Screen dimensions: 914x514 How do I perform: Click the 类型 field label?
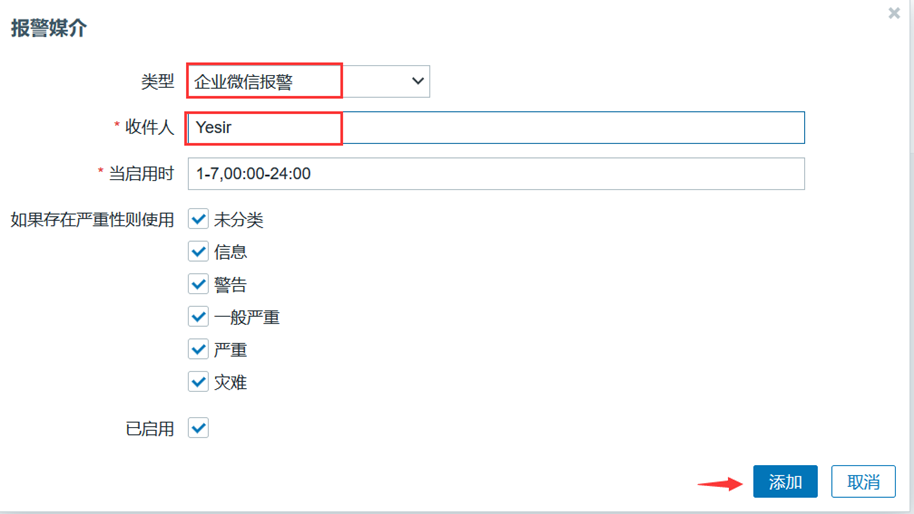pyautogui.click(x=157, y=82)
